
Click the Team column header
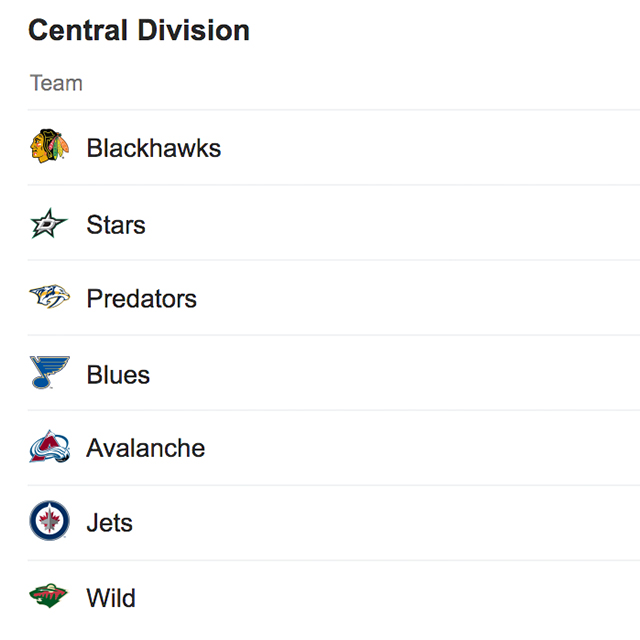click(56, 83)
